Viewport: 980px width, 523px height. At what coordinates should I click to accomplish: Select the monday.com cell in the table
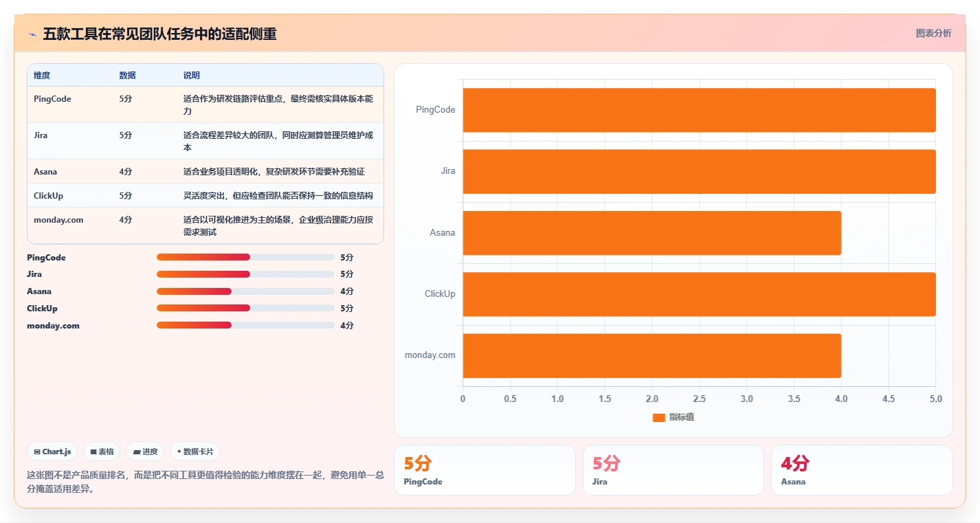pyautogui.click(x=58, y=220)
